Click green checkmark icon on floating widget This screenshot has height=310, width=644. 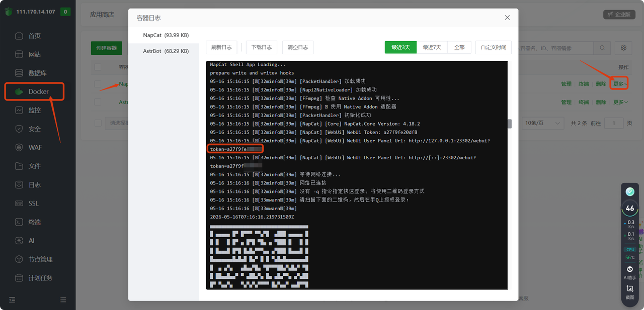click(630, 191)
